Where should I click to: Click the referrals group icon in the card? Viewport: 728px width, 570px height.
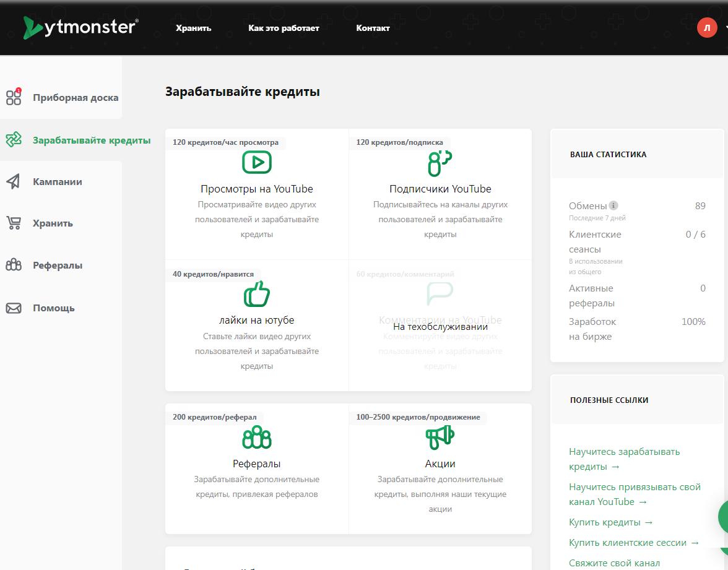pos(257,437)
